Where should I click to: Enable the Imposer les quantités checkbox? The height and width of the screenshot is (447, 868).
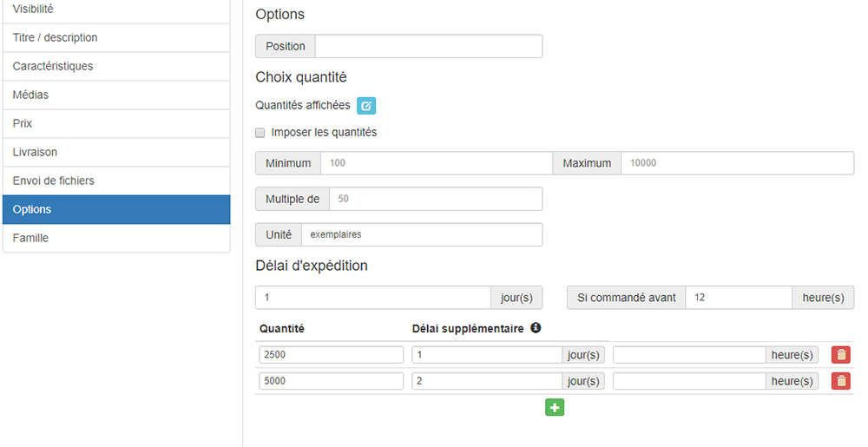click(260, 134)
